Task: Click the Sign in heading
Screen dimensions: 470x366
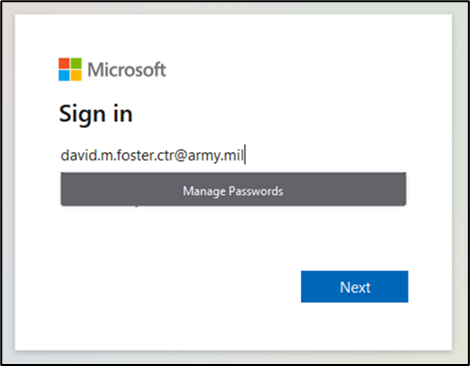Action: [x=96, y=115]
